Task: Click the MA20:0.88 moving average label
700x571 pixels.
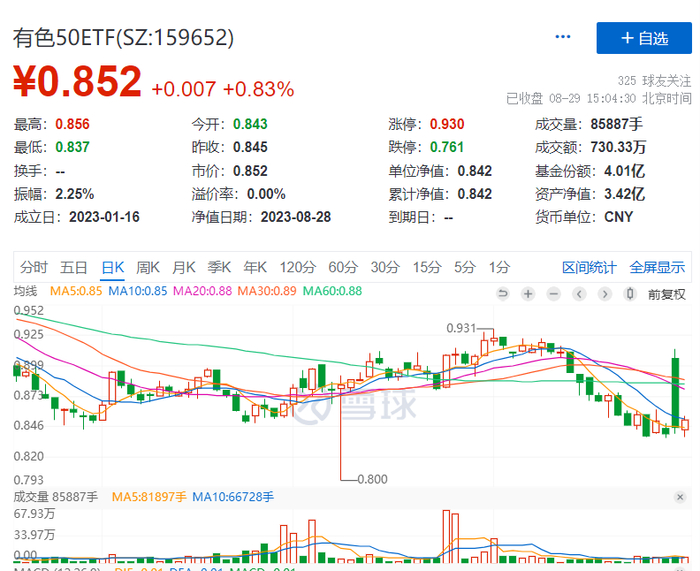Action: pyautogui.click(x=203, y=291)
